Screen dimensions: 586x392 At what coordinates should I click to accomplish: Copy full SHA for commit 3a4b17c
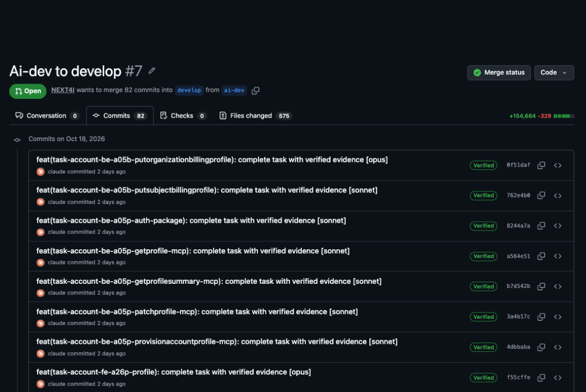click(x=541, y=317)
